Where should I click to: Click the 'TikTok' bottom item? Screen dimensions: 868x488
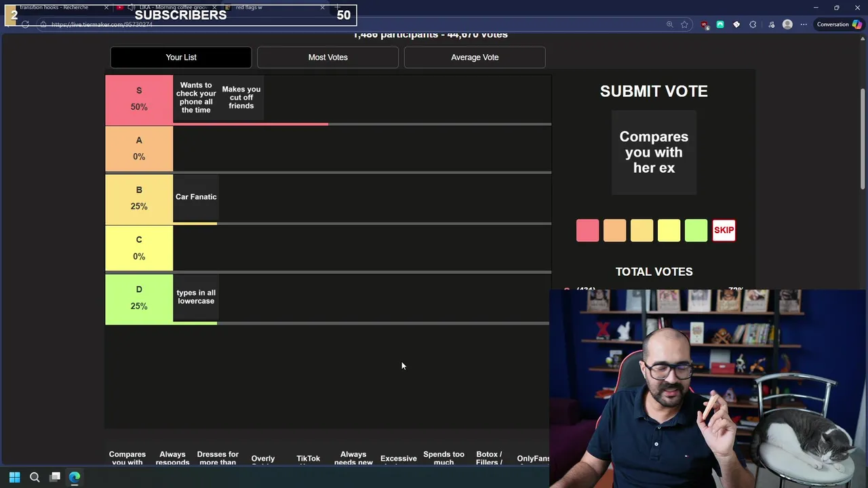(308, 459)
